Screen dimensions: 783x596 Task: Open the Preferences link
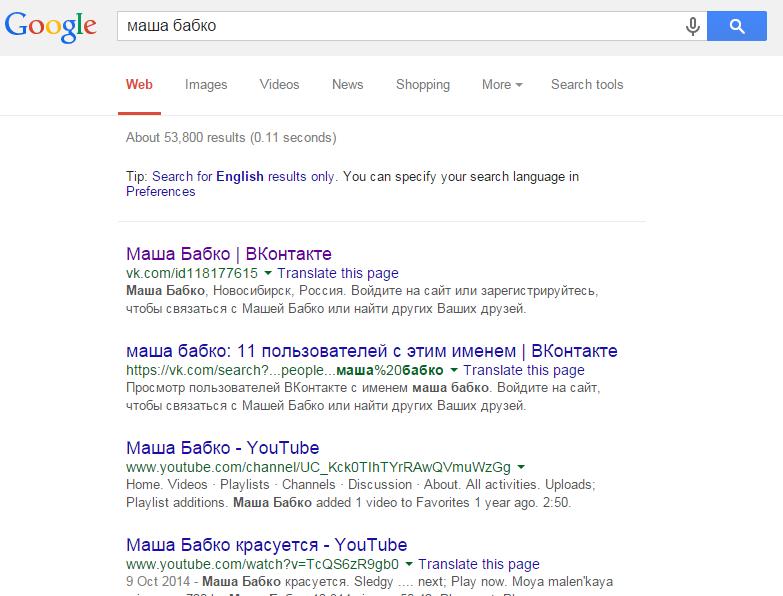(160, 192)
